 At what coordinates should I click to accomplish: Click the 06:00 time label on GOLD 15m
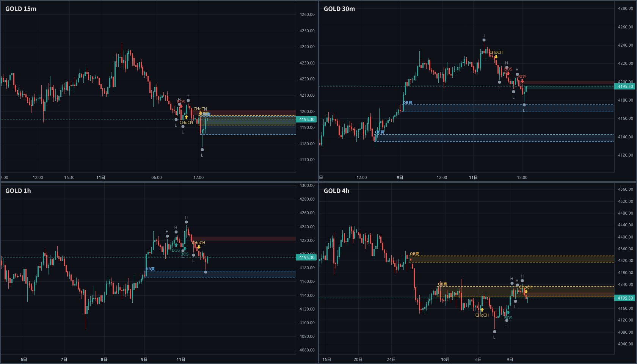click(157, 177)
